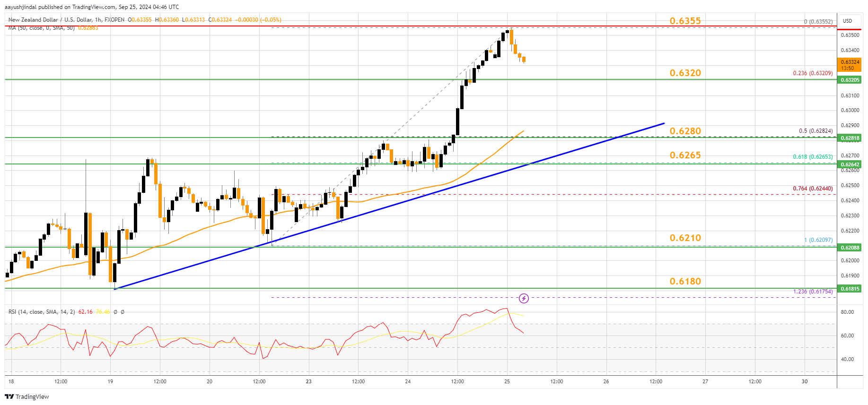Click the TradingView logo at bottom left
868x405 pixels.
27,396
